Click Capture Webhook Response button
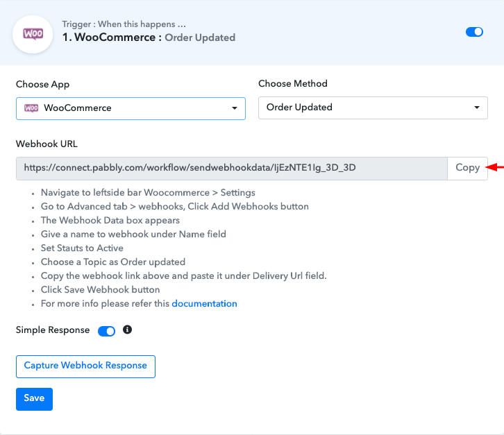The width and height of the screenshot is (504, 435). (x=85, y=366)
